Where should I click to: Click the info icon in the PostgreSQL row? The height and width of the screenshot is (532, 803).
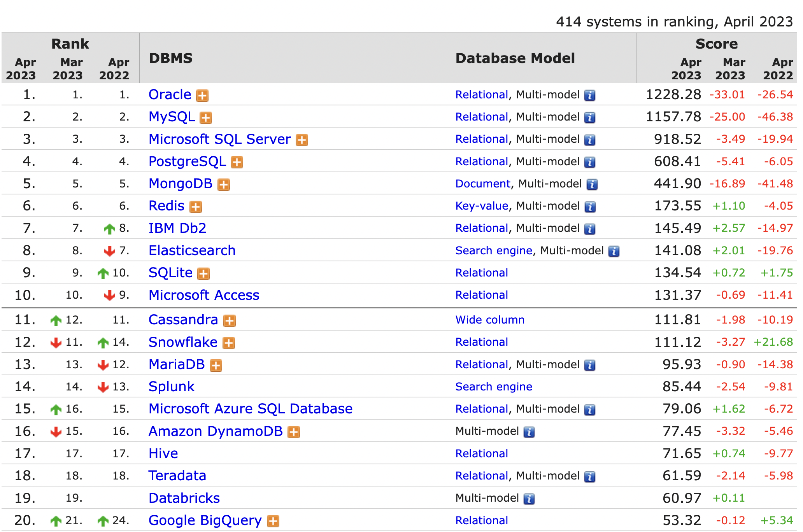tap(590, 162)
